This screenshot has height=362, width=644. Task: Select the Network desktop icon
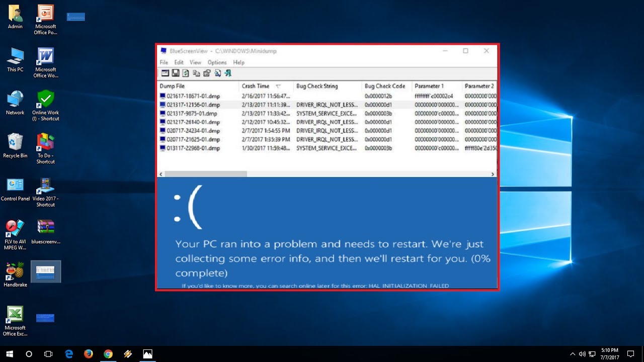(x=15, y=104)
